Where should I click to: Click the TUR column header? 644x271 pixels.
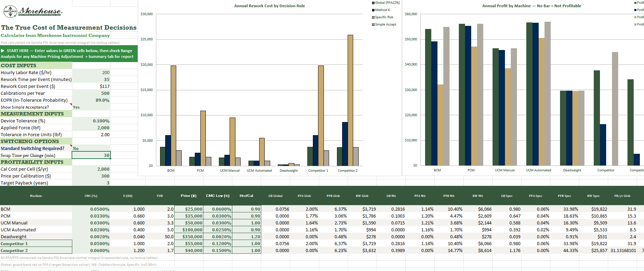pyautogui.click(x=160, y=196)
